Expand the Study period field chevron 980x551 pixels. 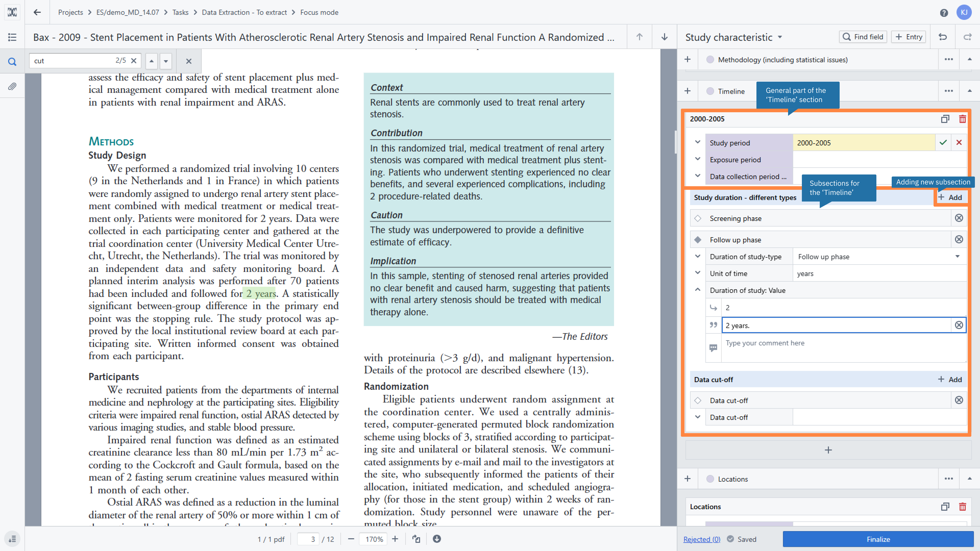click(698, 142)
